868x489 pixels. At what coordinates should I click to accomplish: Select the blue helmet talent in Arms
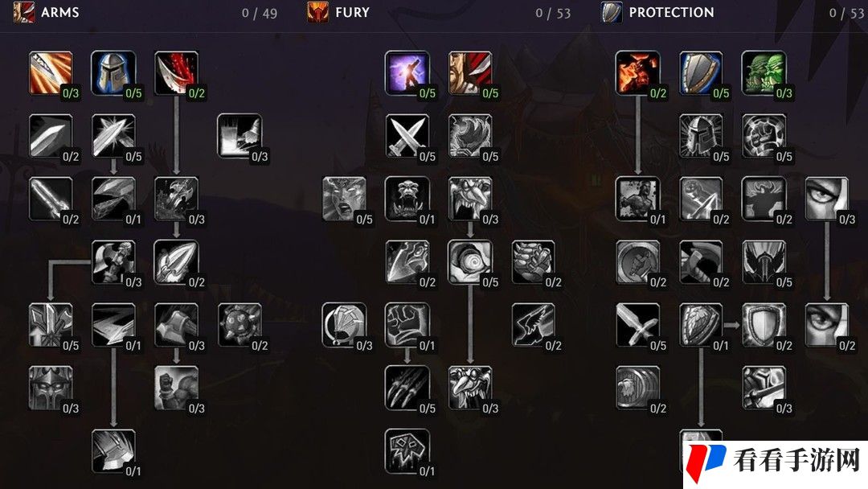click(113, 73)
